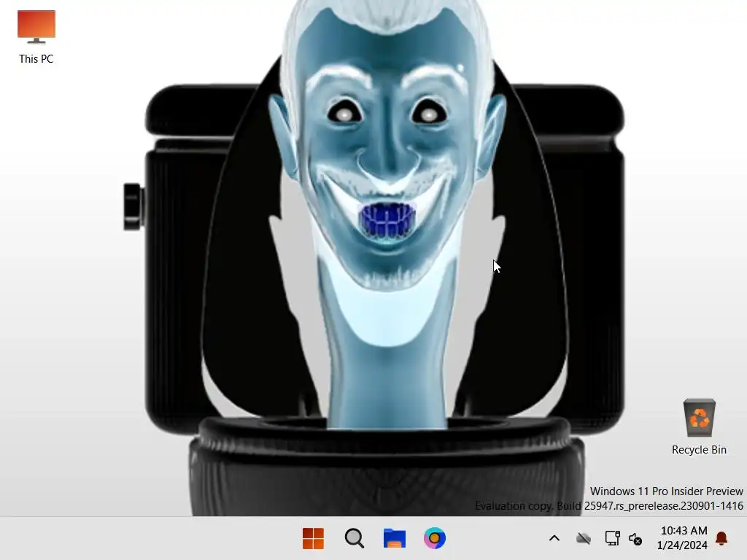Open the Windows Start menu
Viewport: 747px width, 560px height.
[x=313, y=539]
